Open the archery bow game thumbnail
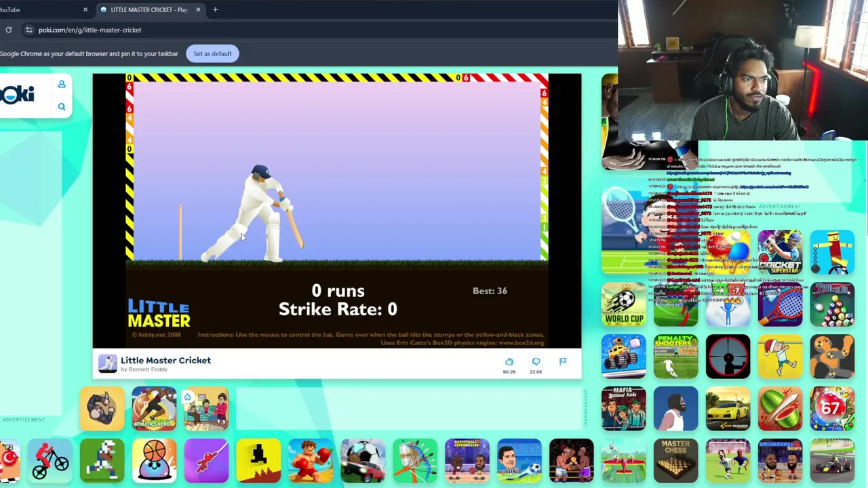Viewport: 868px width, 488px height. point(415,461)
